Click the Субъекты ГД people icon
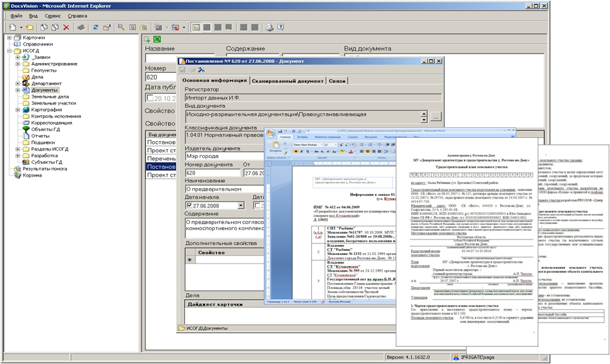The width and height of the screenshot is (610, 364). click(25, 162)
